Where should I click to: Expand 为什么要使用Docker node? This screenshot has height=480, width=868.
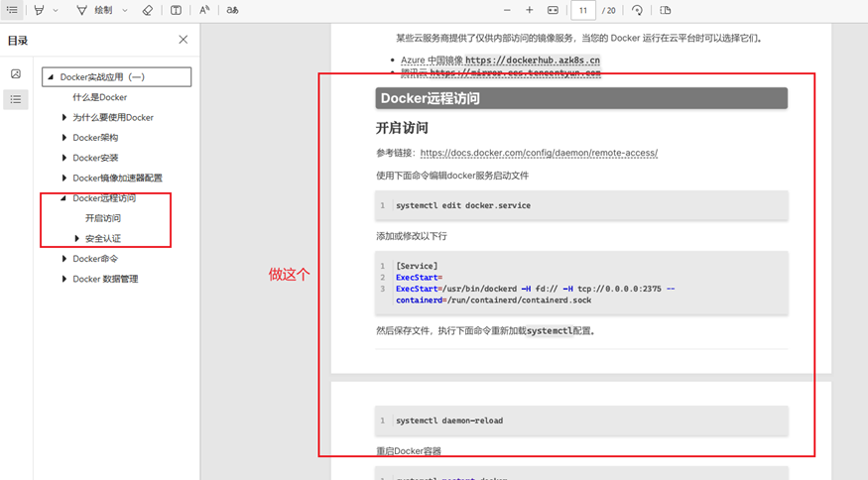pos(63,117)
